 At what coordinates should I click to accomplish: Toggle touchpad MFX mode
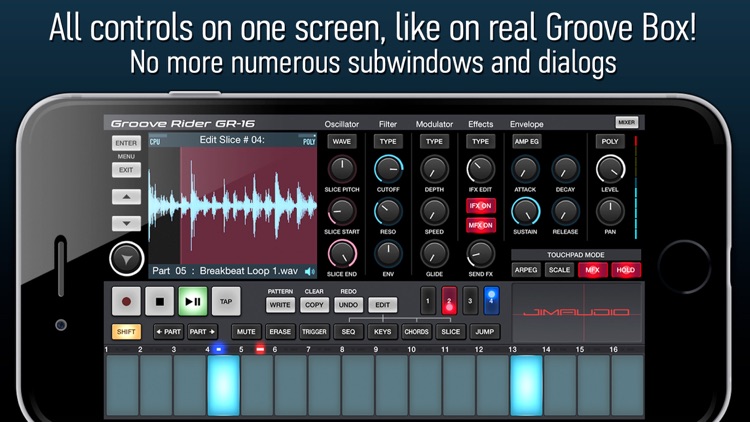click(x=593, y=270)
